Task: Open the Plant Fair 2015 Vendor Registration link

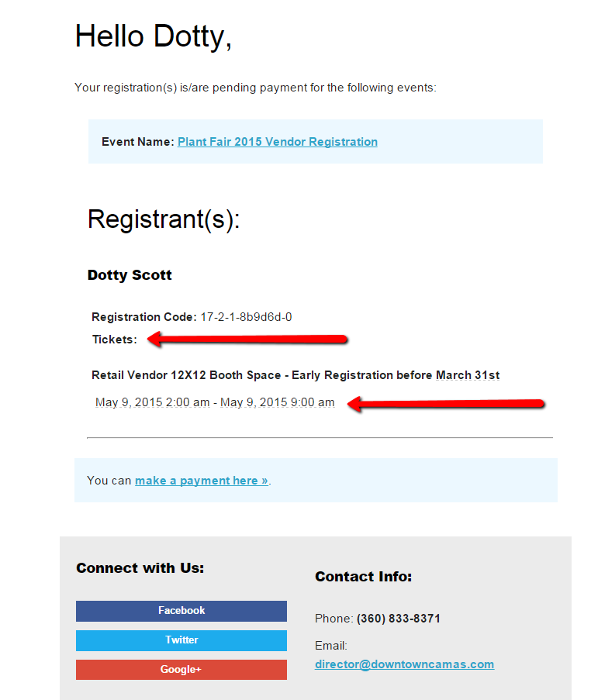Action: (x=278, y=142)
